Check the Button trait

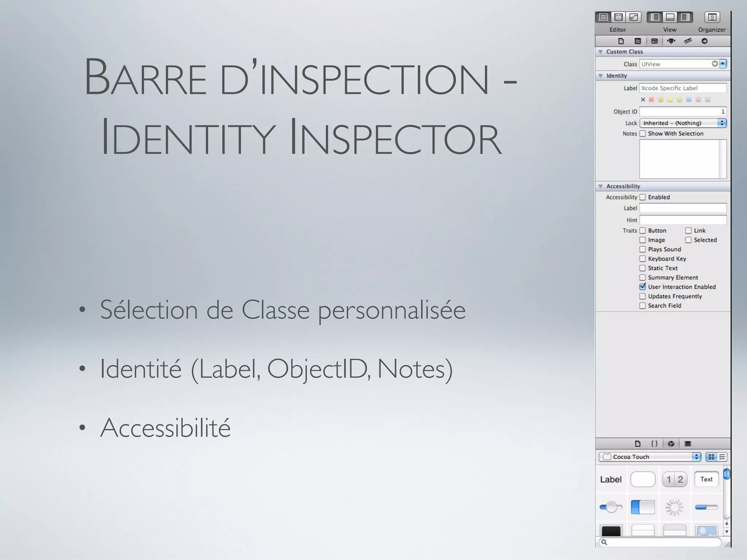click(x=642, y=231)
